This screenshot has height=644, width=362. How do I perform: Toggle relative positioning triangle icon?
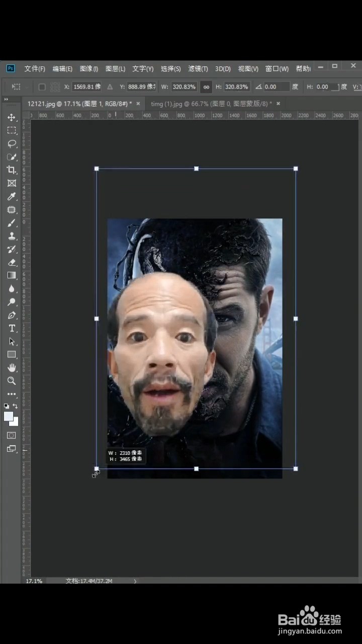click(110, 87)
